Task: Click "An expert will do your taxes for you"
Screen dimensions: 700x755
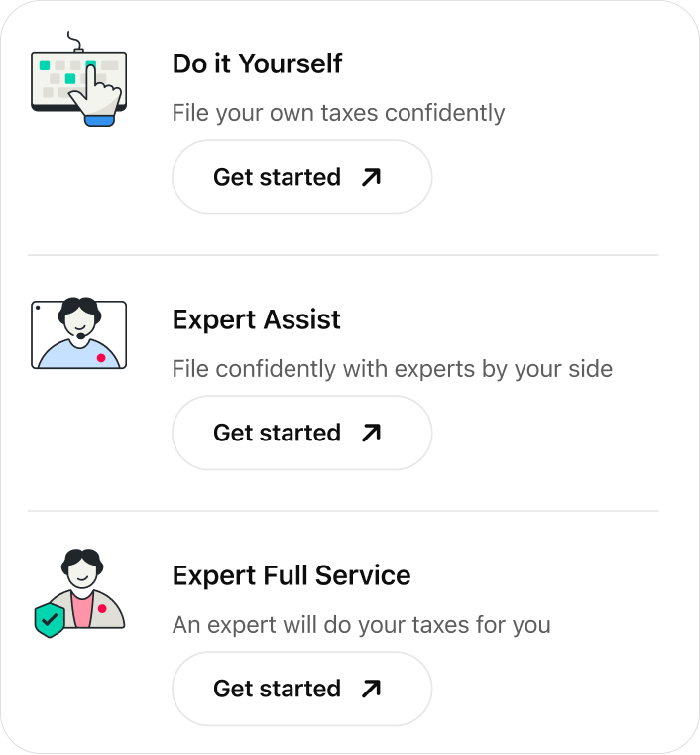Action: [x=361, y=625]
